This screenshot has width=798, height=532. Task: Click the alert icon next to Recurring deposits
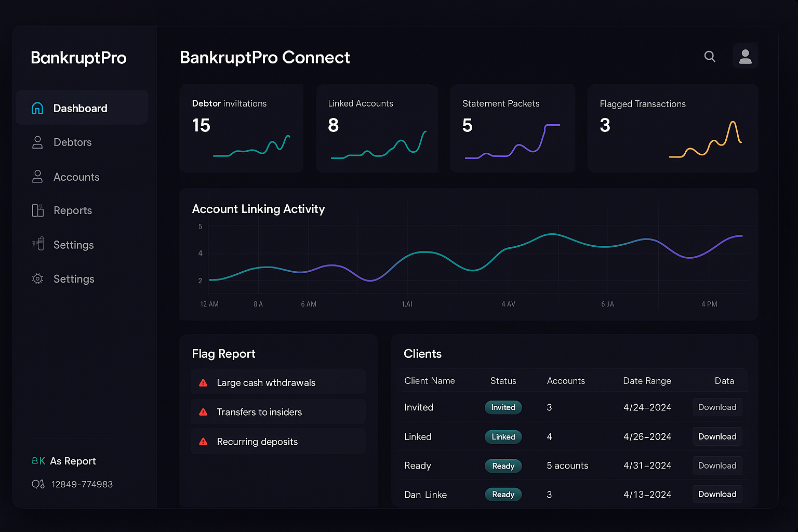203,442
